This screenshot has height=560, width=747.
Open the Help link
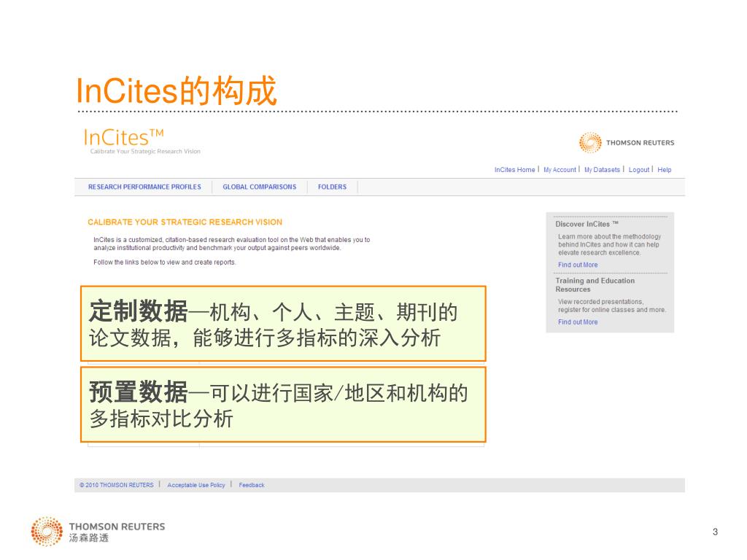(665, 169)
